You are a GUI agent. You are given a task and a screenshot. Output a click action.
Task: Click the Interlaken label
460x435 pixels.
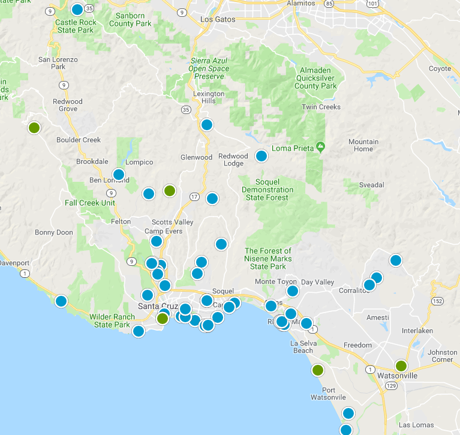pyautogui.click(x=417, y=331)
